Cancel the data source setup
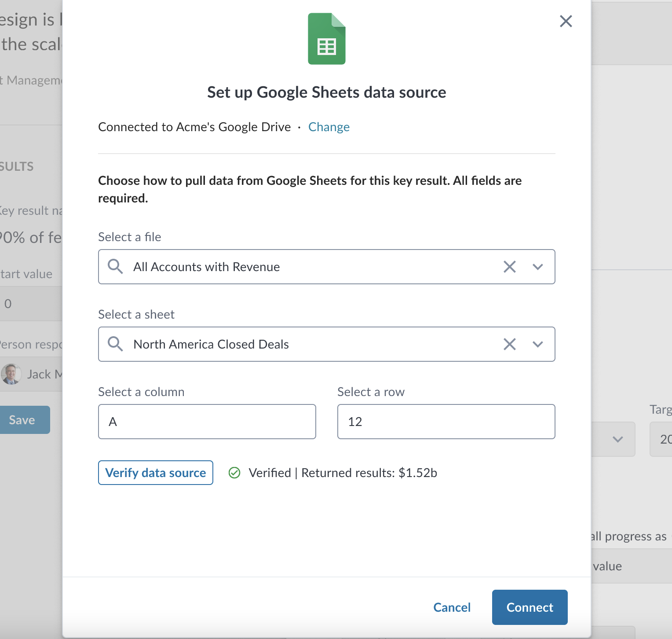The width and height of the screenshot is (672, 639). coord(452,607)
